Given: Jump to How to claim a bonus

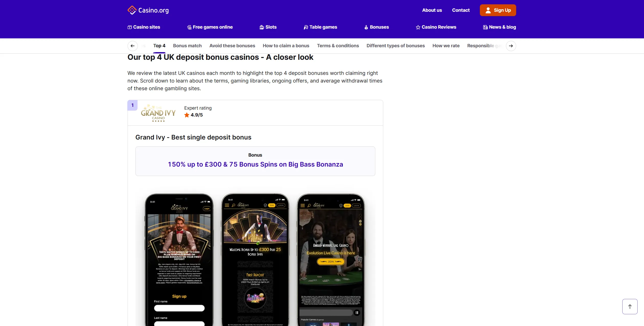Looking at the screenshot, I should pos(286,46).
